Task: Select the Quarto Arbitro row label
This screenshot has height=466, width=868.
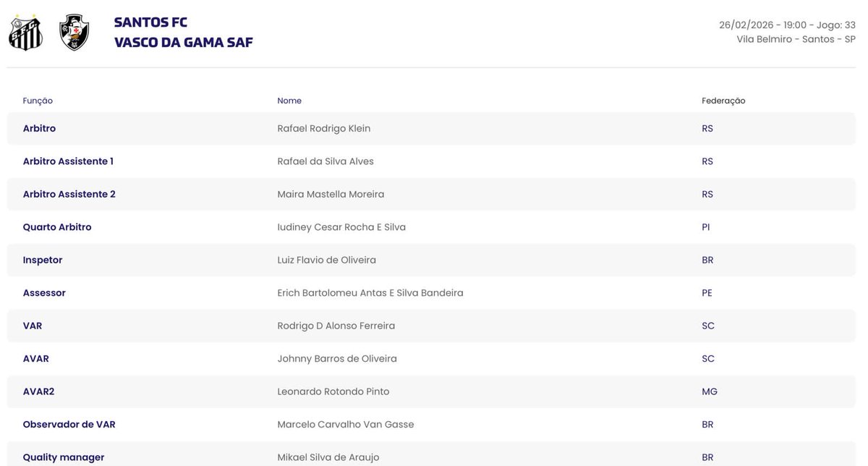Action: pos(57,227)
